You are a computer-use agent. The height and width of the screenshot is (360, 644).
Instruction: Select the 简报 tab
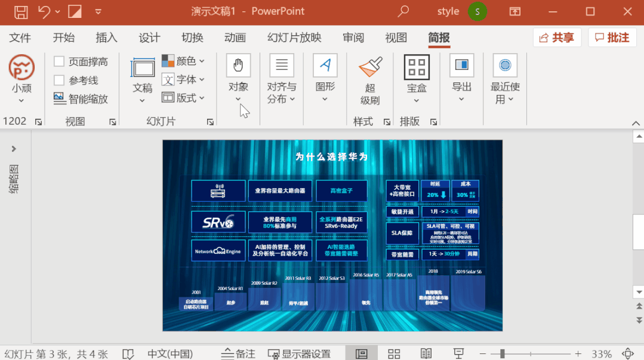tap(439, 38)
